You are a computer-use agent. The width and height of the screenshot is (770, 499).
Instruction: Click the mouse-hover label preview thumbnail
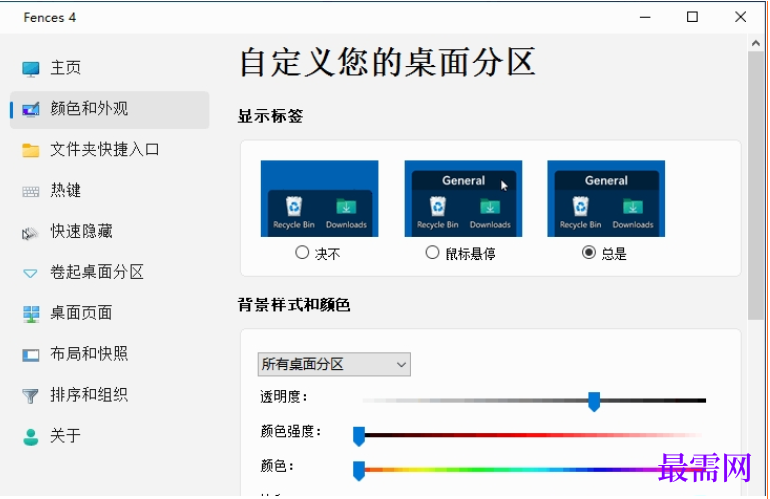[463, 198]
